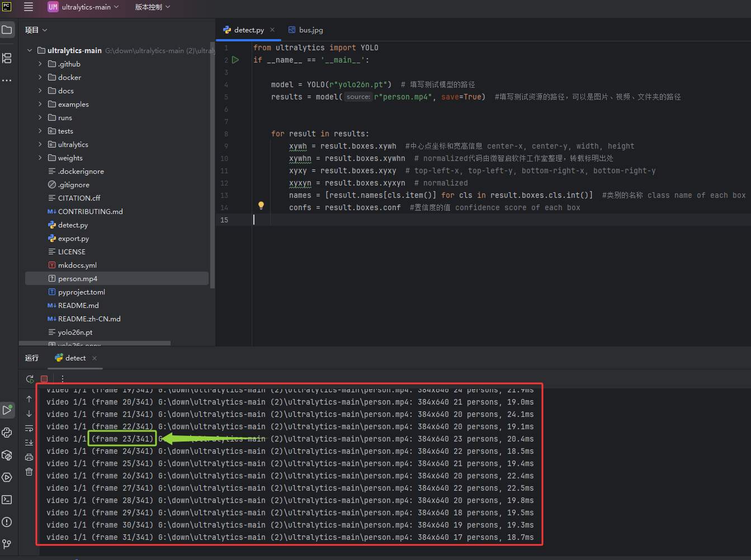Open the Structure tool window icon
751x560 pixels.
pos(7,58)
